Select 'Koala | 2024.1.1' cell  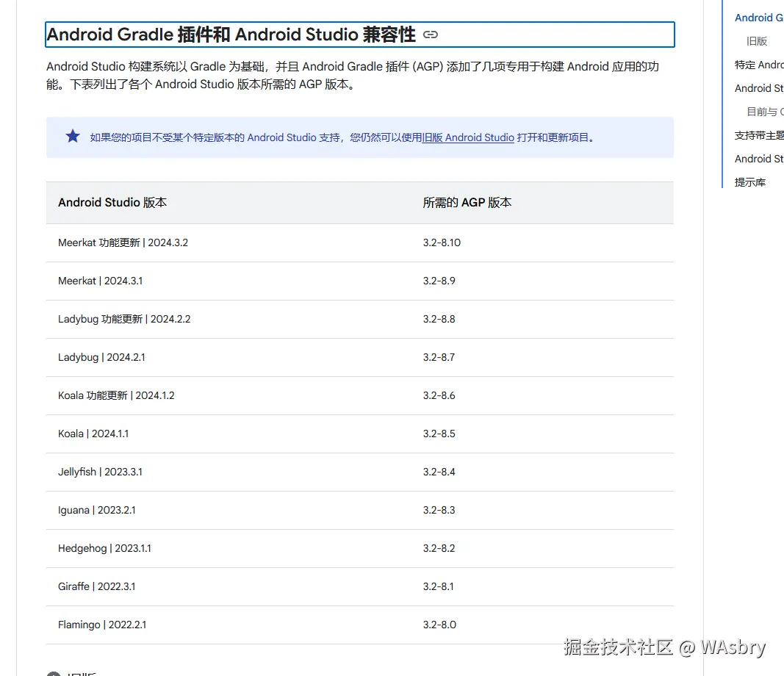pyautogui.click(x=93, y=434)
